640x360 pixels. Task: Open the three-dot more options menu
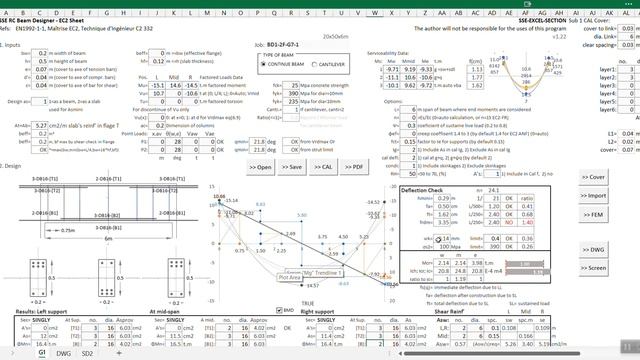pyautogui.click(x=628, y=4)
